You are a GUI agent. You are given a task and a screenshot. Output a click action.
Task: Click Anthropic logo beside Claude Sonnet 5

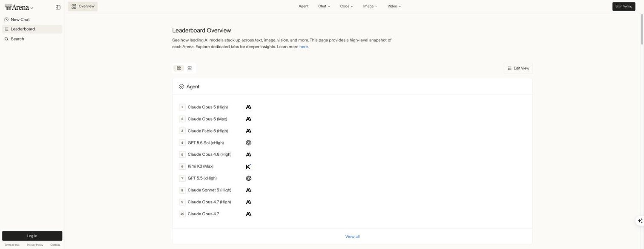point(249,190)
